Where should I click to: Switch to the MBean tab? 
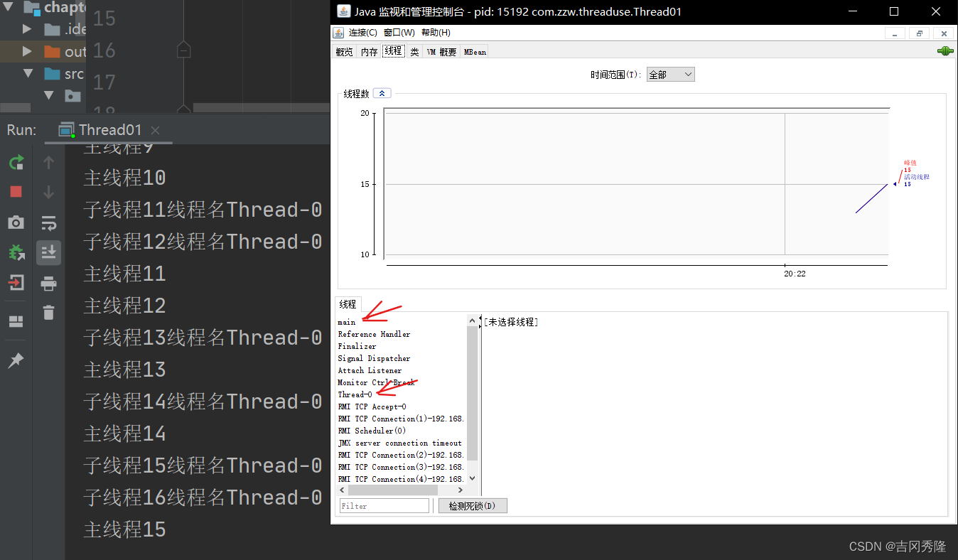click(475, 52)
